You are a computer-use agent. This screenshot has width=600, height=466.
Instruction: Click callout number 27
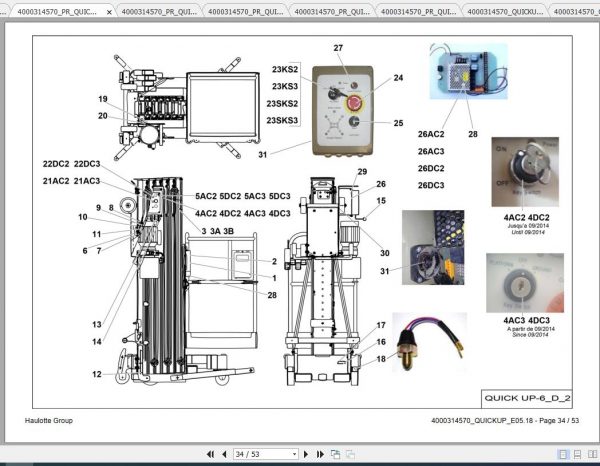click(x=338, y=48)
